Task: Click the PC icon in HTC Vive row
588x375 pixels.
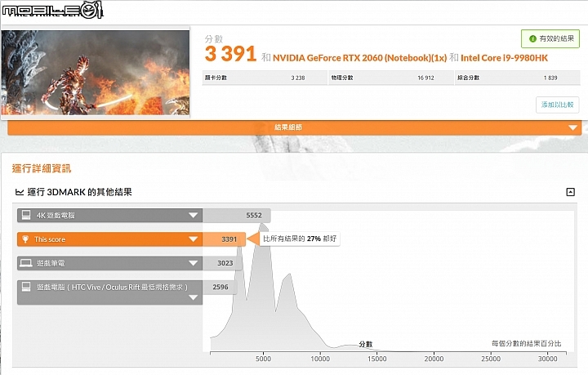Action: click(26, 287)
